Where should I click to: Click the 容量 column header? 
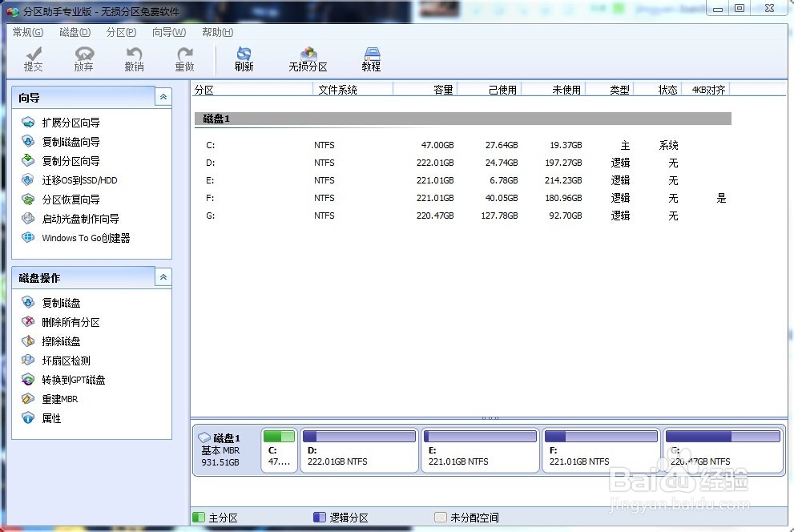click(425, 90)
